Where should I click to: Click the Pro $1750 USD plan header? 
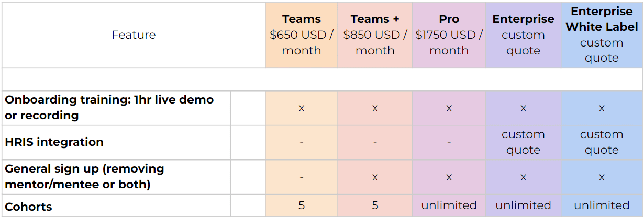(x=449, y=35)
